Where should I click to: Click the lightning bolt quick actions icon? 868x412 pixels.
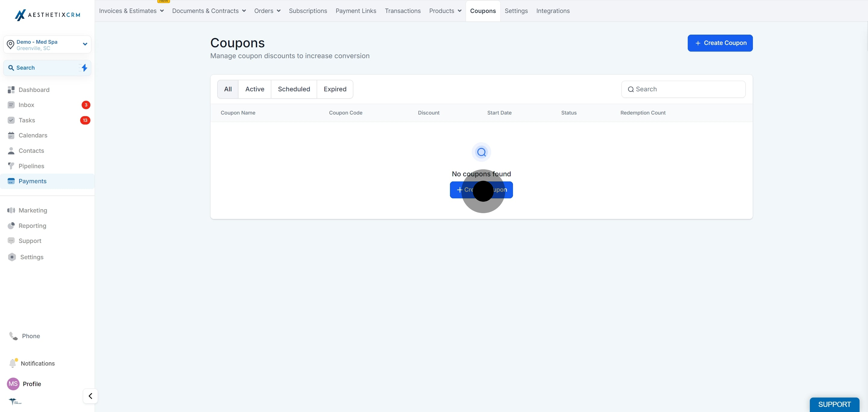[x=84, y=68]
